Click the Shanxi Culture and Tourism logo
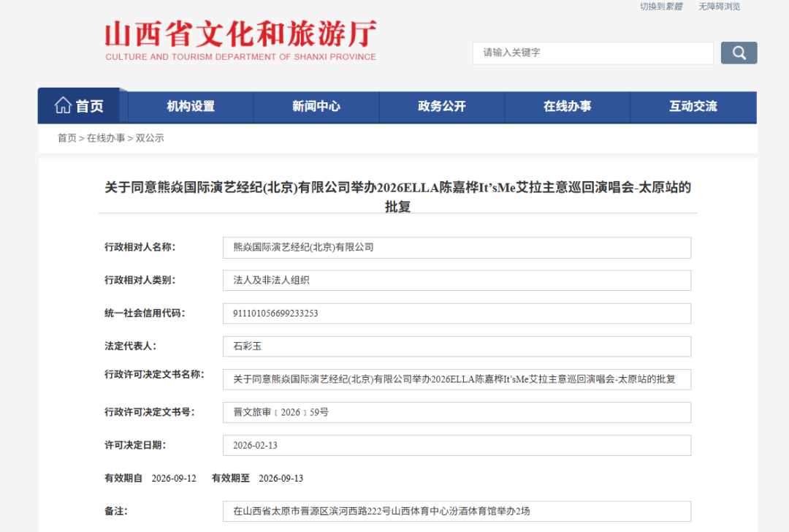 240,40
